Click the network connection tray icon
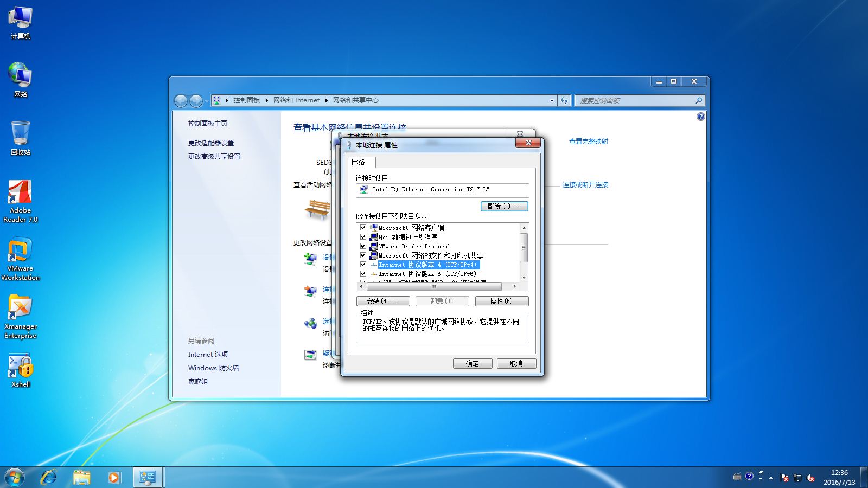Image resolution: width=868 pixels, height=488 pixels. click(x=797, y=478)
